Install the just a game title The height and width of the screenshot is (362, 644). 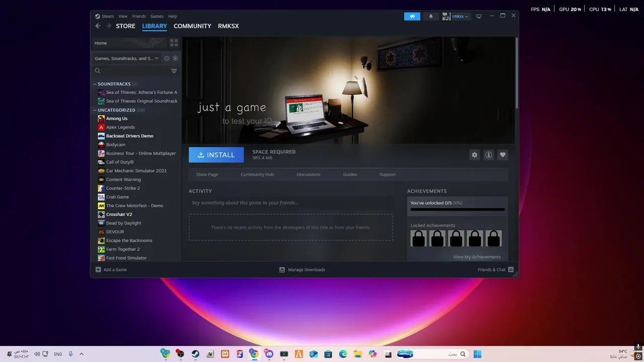click(x=216, y=155)
